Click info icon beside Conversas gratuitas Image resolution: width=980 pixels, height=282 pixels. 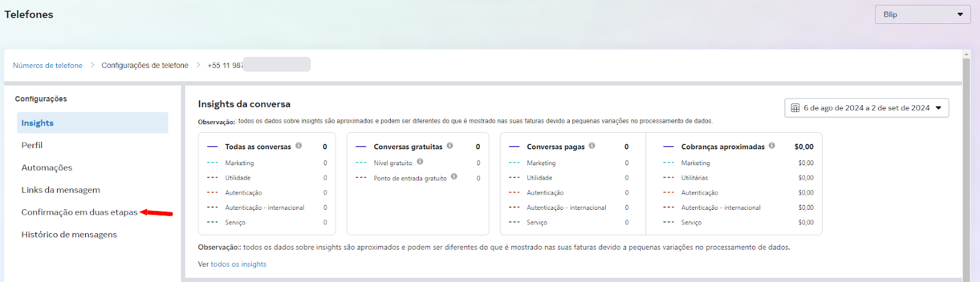coord(450,146)
